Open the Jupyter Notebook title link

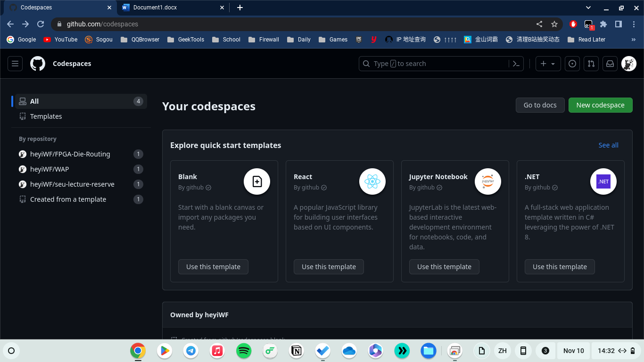point(438,177)
